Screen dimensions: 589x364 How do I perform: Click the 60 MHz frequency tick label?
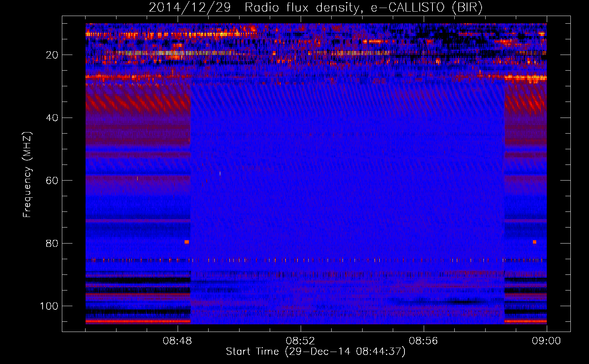[52, 181]
